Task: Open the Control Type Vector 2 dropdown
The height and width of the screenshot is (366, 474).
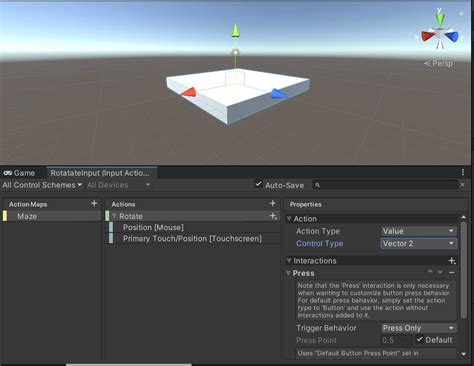Action: pyautogui.click(x=418, y=244)
